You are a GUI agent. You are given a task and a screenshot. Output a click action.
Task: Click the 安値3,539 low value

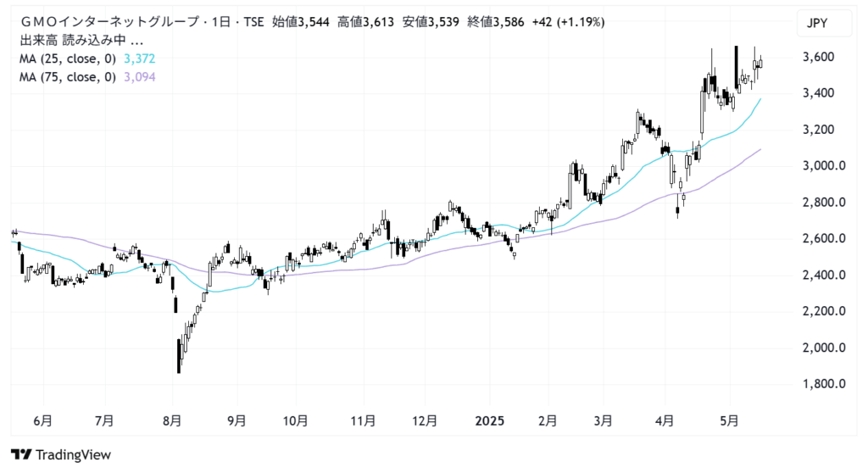pos(431,22)
